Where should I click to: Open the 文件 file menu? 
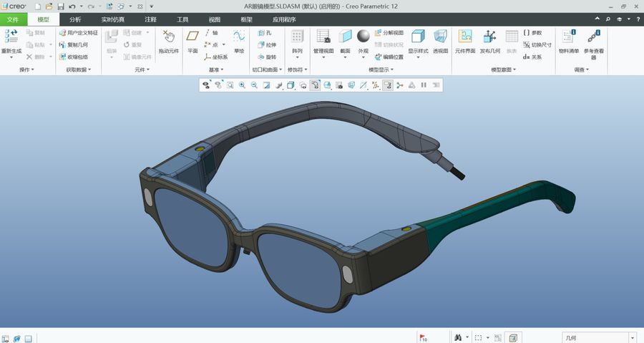point(13,19)
